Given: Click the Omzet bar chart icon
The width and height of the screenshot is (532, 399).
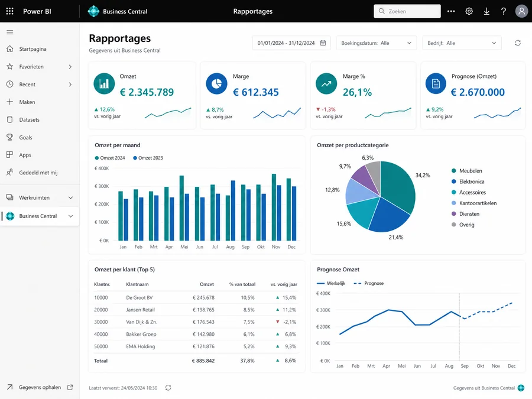Looking at the screenshot, I should click(104, 83).
